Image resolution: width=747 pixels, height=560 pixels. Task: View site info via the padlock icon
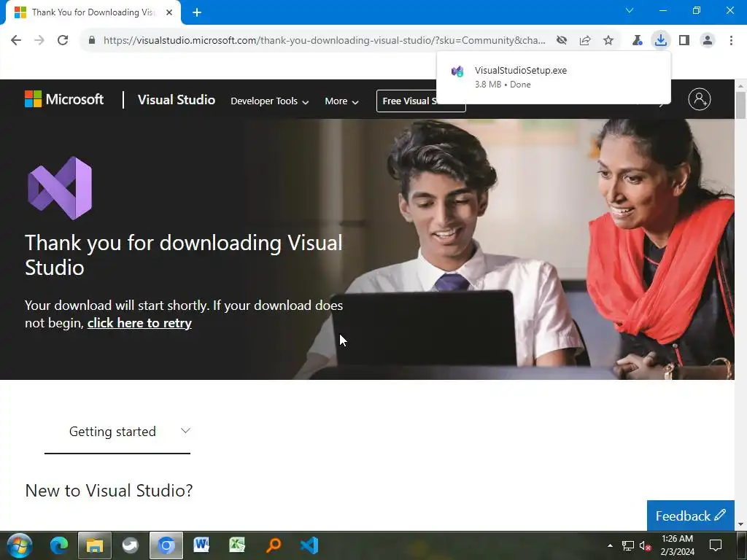click(92, 40)
